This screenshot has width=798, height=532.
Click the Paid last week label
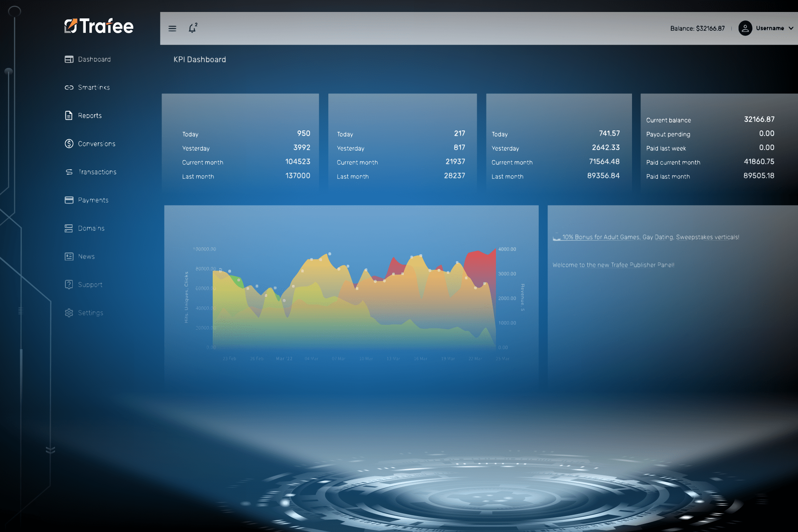pyautogui.click(x=666, y=148)
